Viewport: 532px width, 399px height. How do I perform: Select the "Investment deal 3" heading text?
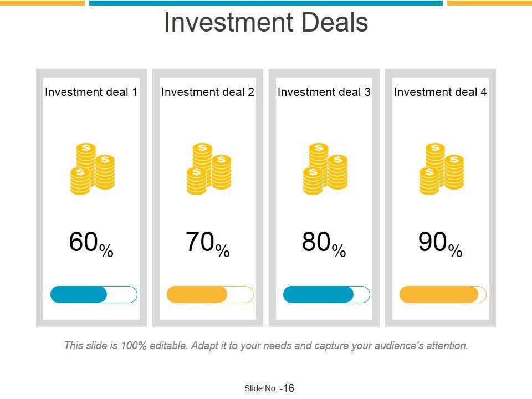324,92
